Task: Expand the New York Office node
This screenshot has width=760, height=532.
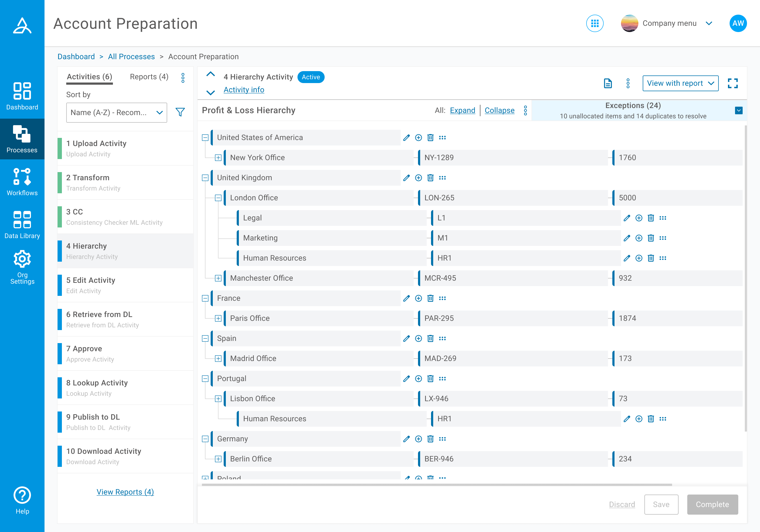Action: 218,158
